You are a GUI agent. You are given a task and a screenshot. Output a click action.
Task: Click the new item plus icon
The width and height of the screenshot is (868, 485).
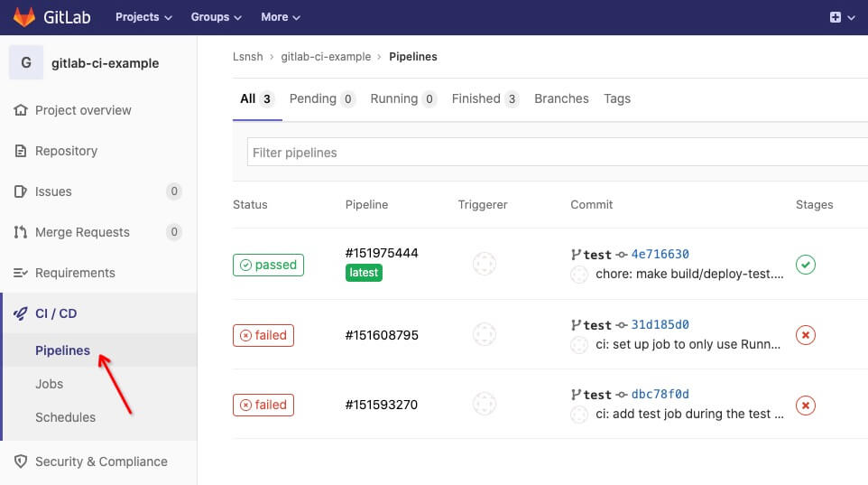(x=836, y=17)
